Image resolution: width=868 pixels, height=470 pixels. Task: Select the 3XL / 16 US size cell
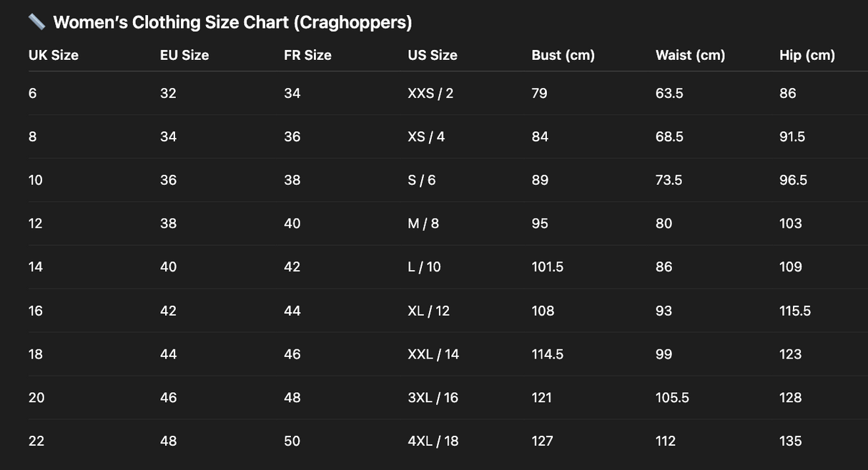tap(433, 398)
